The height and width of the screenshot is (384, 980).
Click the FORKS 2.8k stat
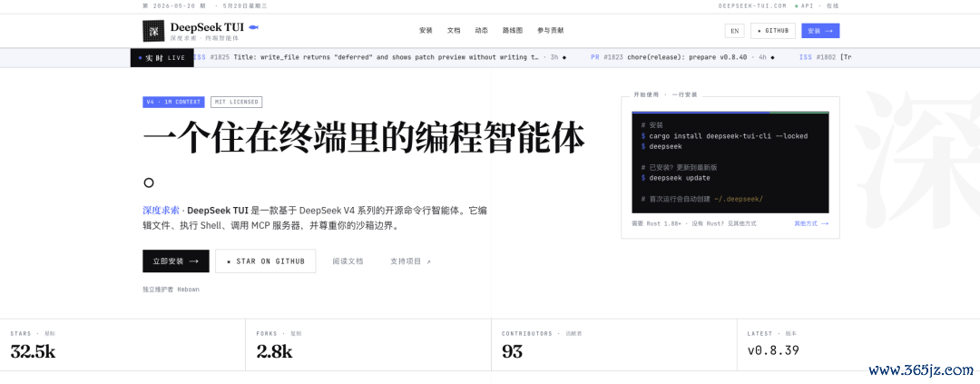tap(279, 346)
